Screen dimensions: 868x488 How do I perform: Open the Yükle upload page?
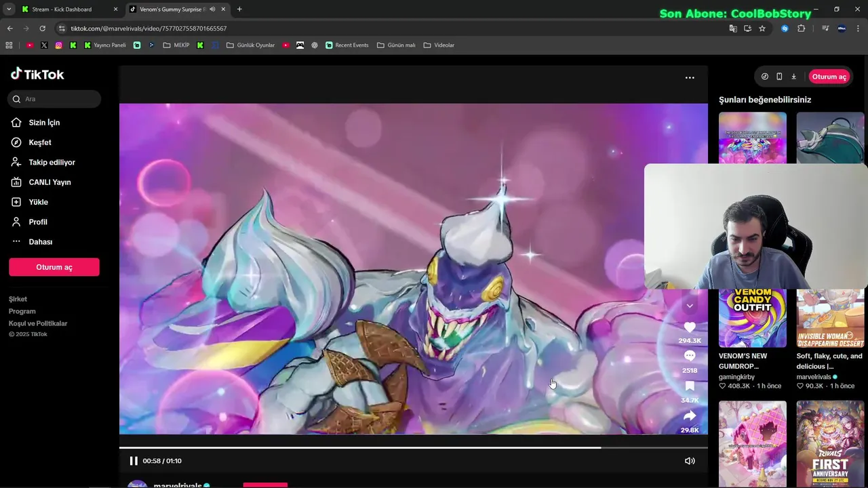click(x=38, y=202)
